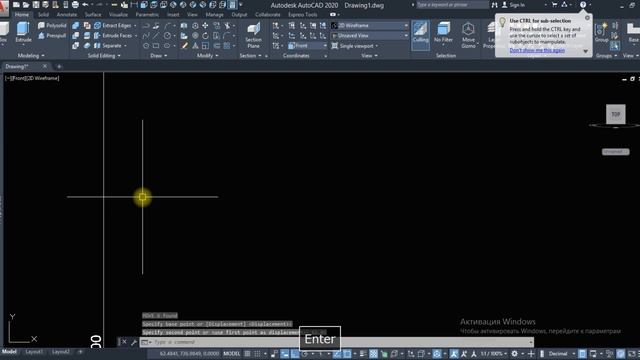The height and width of the screenshot is (360, 640).
Task: Open the Manage ribbon tab
Action: (214, 15)
